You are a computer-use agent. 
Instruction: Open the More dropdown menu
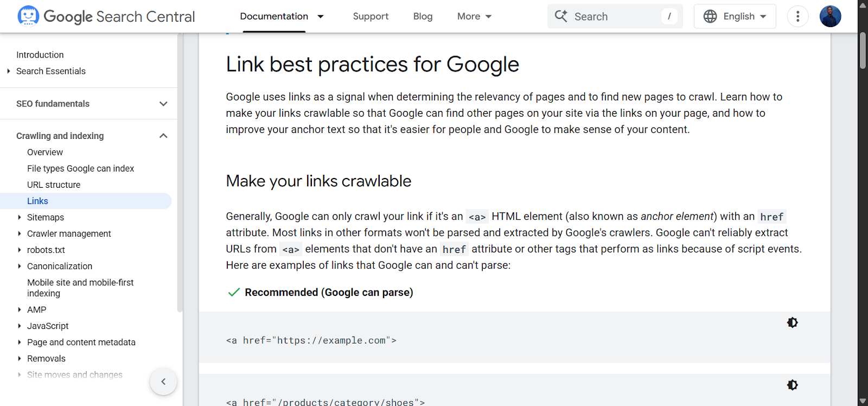pos(474,16)
